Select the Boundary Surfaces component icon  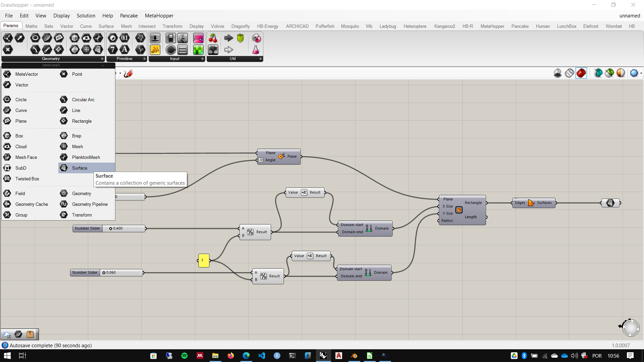tap(531, 203)
